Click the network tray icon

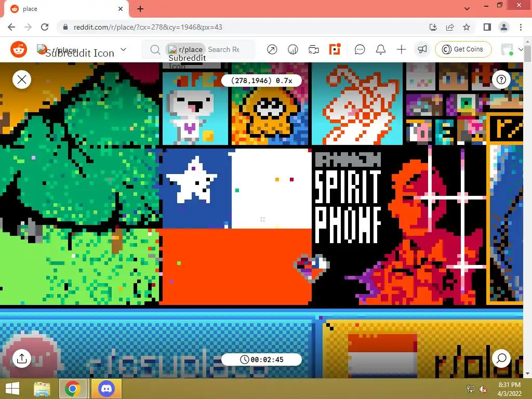click(x=471, y=389)
